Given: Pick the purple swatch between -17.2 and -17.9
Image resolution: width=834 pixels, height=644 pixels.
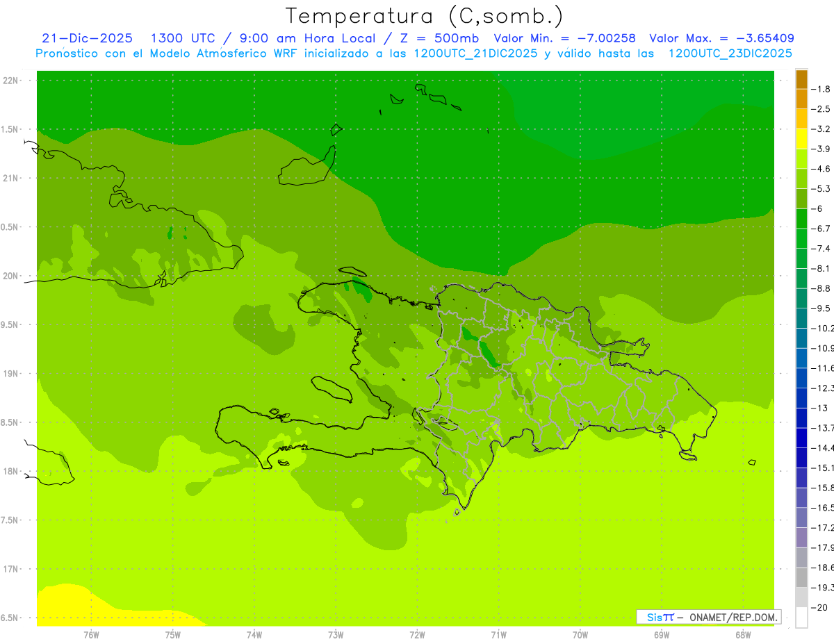Looking at the screenshot, I should pyautogui.click(x=801, y=537).
